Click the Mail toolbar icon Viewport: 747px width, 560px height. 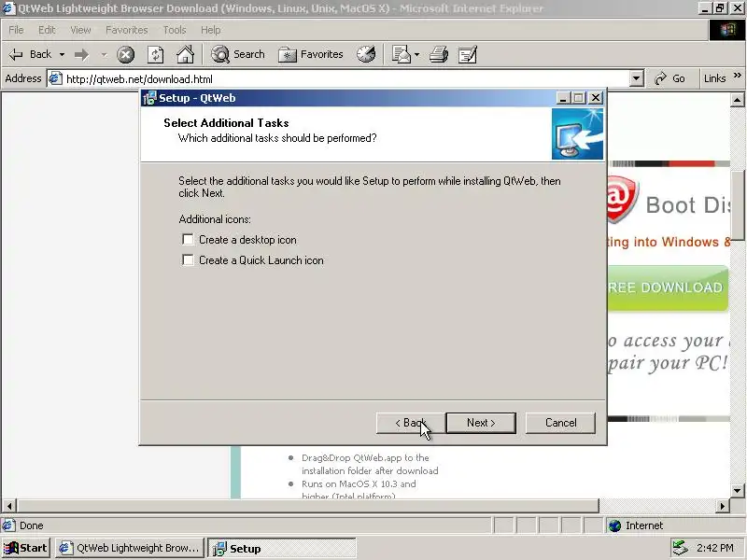401,55
